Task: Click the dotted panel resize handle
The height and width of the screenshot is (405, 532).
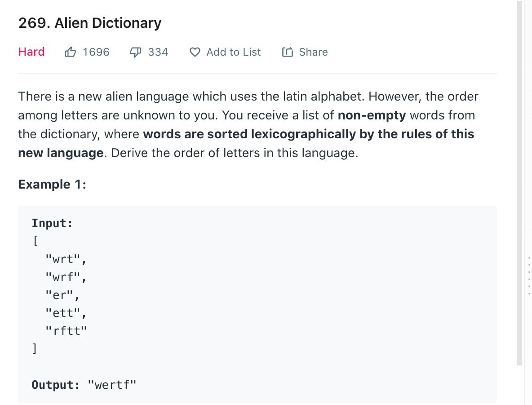Action: [529, 275]
